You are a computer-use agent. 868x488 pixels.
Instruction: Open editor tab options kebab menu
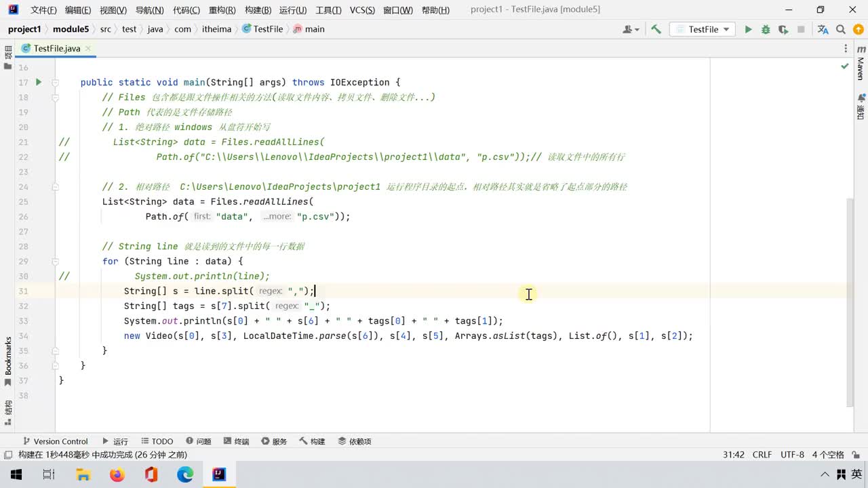click(846, 48)
